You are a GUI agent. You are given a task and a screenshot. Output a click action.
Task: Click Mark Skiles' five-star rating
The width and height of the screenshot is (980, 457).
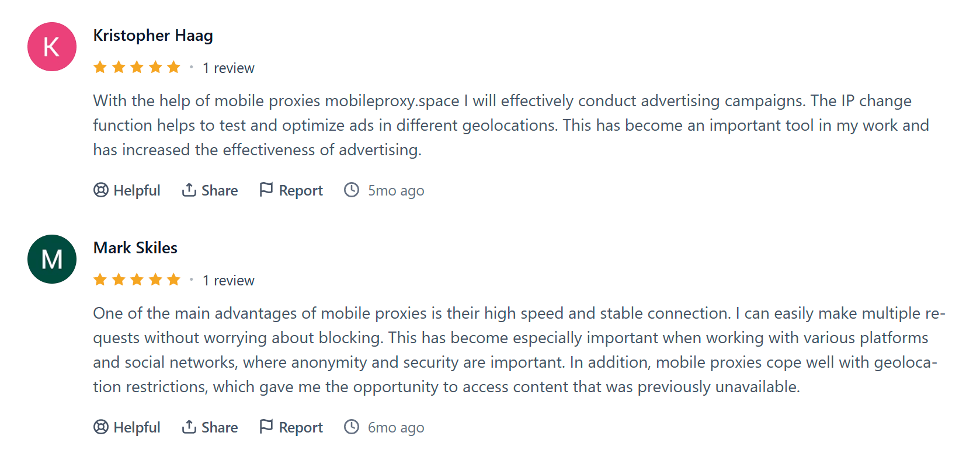tap(137, 280)
